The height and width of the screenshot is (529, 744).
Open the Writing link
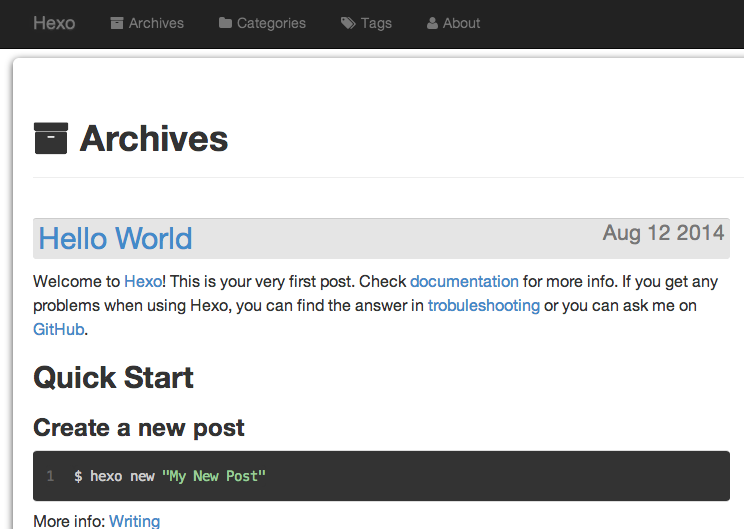click(135, 521)
